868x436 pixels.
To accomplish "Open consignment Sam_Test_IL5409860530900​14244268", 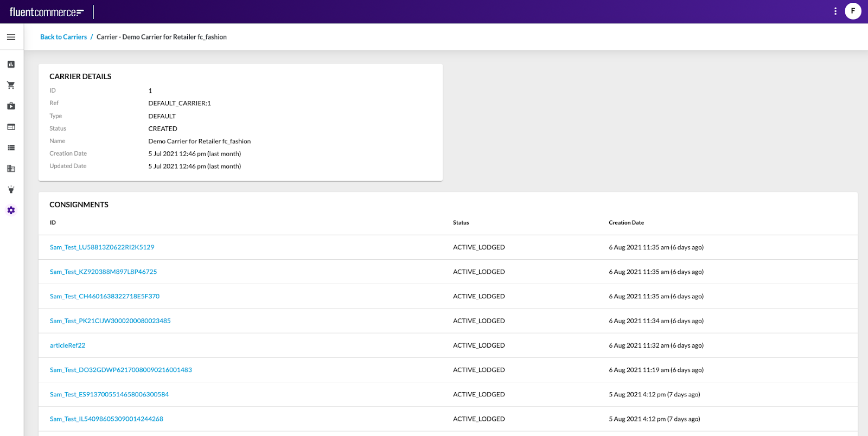I will tap(106, 419).
